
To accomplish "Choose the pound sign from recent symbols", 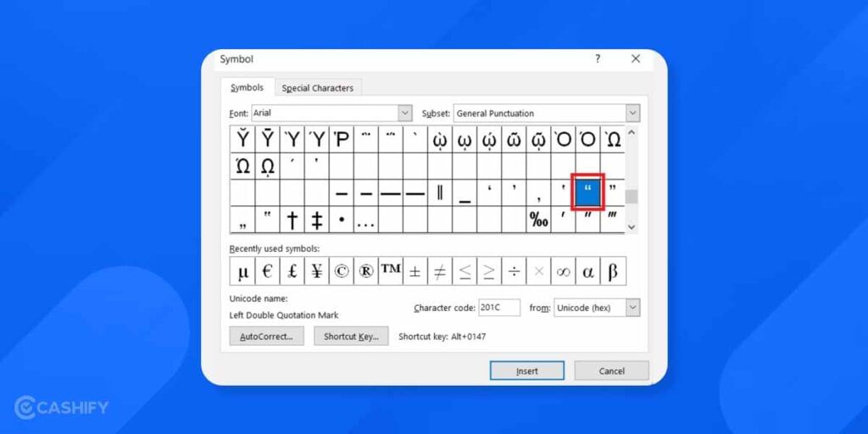I will click(x=292, y=271).
